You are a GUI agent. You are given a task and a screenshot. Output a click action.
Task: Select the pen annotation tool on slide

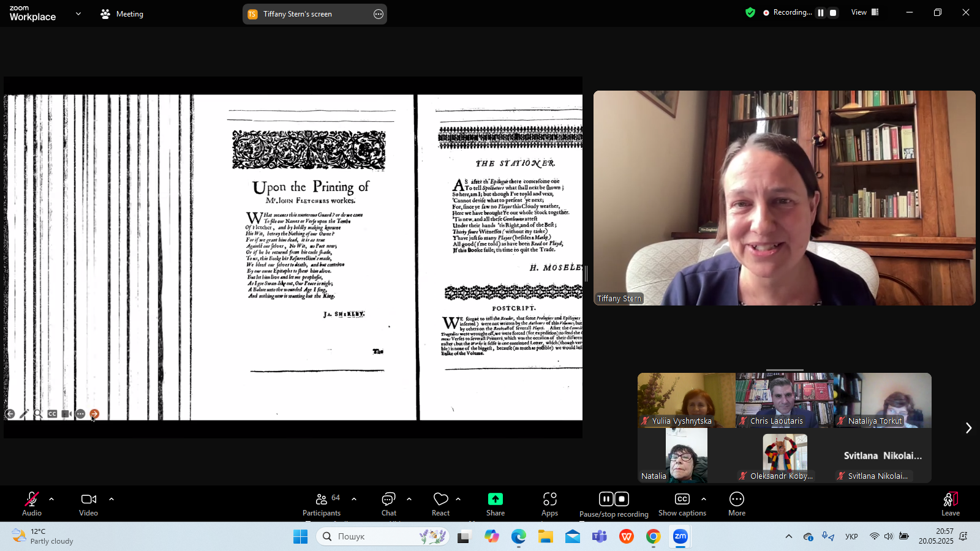(x=24, y=414)
